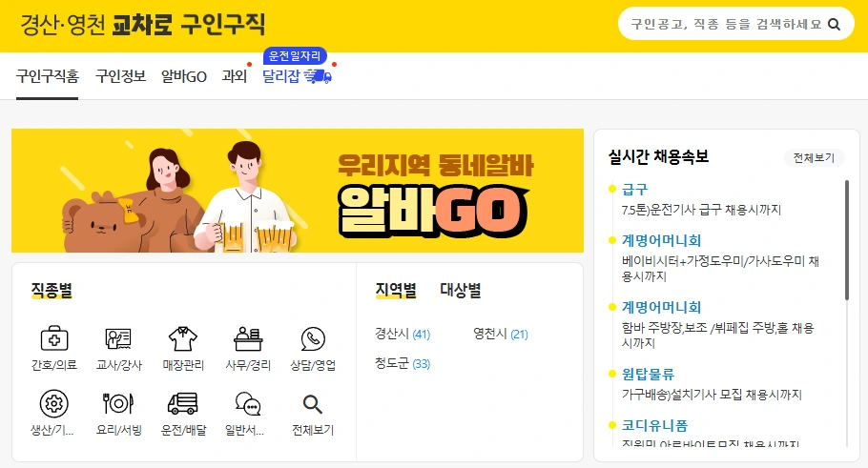Open the 청도군 (33) region link
This screenshot has width=868, height=468.
[x=403, y=363]
